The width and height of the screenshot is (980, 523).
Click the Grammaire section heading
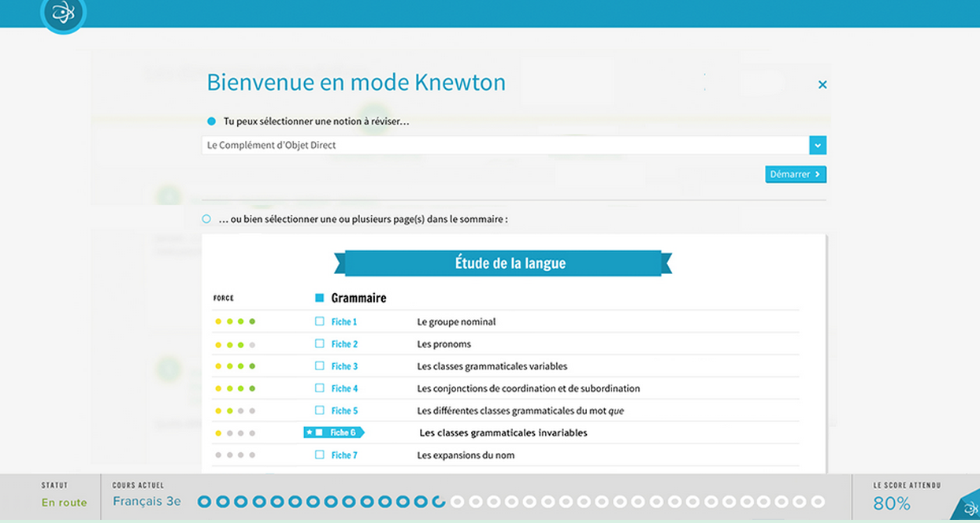[358, 299]
